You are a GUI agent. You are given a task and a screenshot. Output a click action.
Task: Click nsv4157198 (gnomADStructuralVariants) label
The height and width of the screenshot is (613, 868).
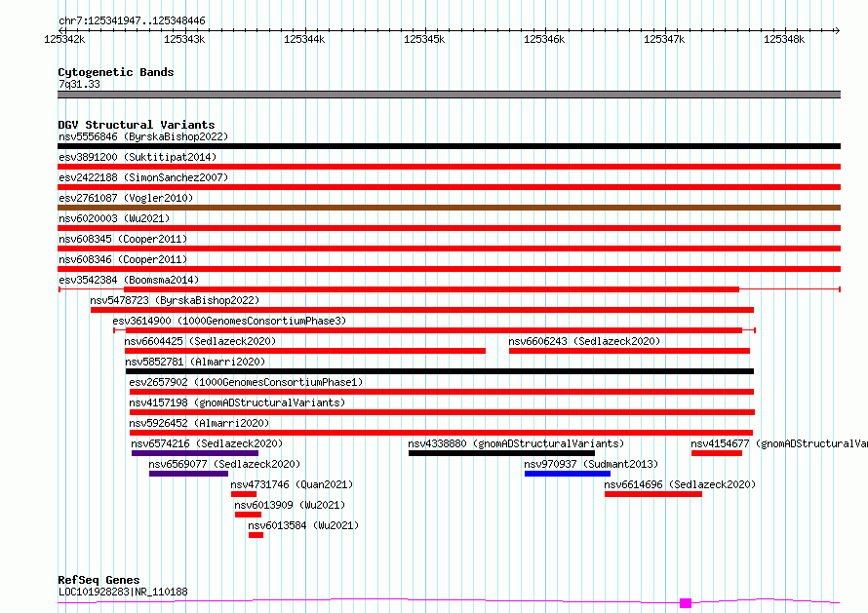coord(237,402)
